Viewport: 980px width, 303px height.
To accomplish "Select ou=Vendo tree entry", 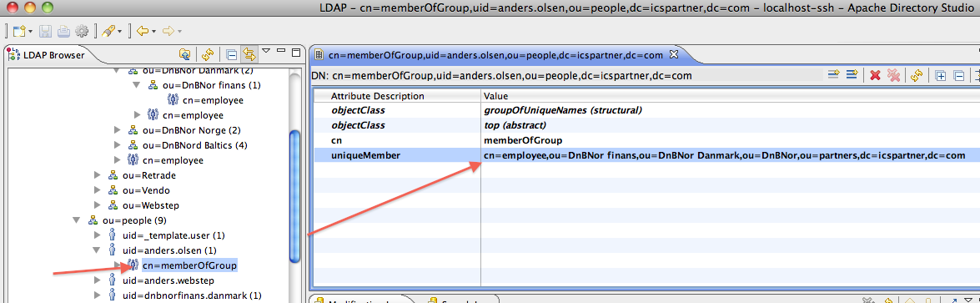I will [x=146, y=190].
